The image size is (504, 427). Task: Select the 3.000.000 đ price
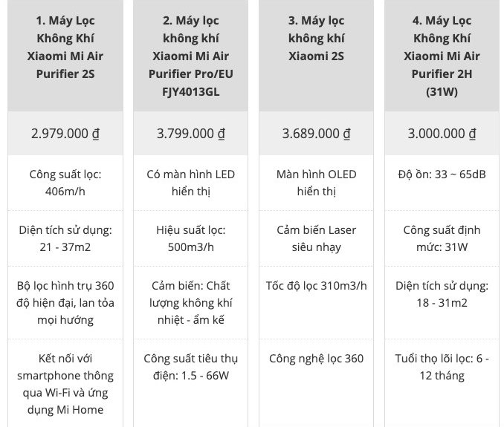click(442, 134)
